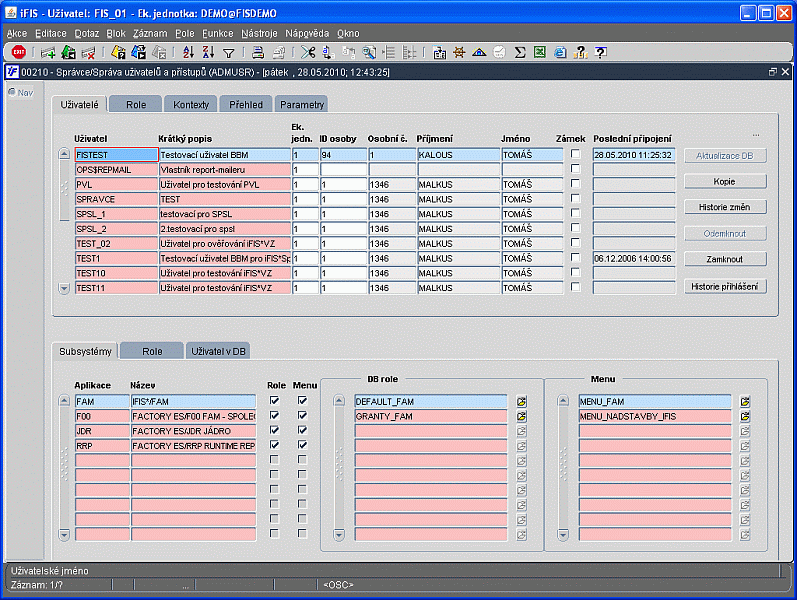Click the detail icon beside DEFAULT_FAM
797x600 pixels.
coord(521,401)
